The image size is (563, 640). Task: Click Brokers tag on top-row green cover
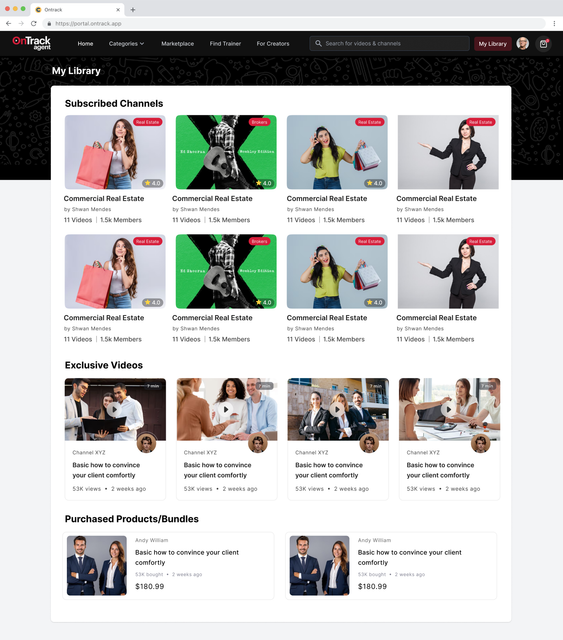coord(259,122)
